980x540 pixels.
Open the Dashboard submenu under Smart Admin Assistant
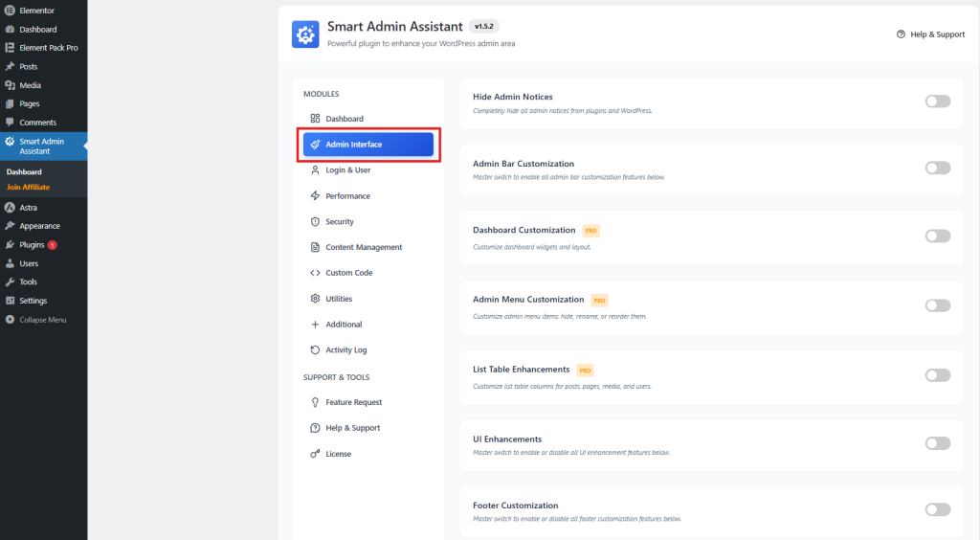(24, 172)
